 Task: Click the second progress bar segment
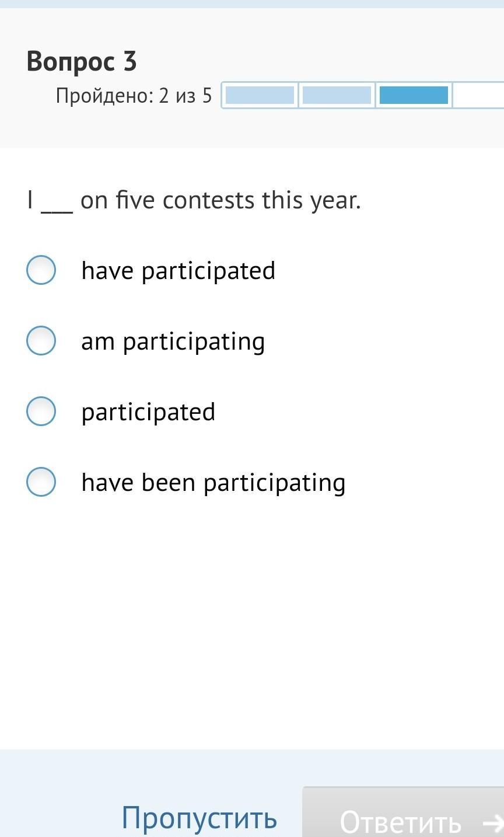[337, 95]
